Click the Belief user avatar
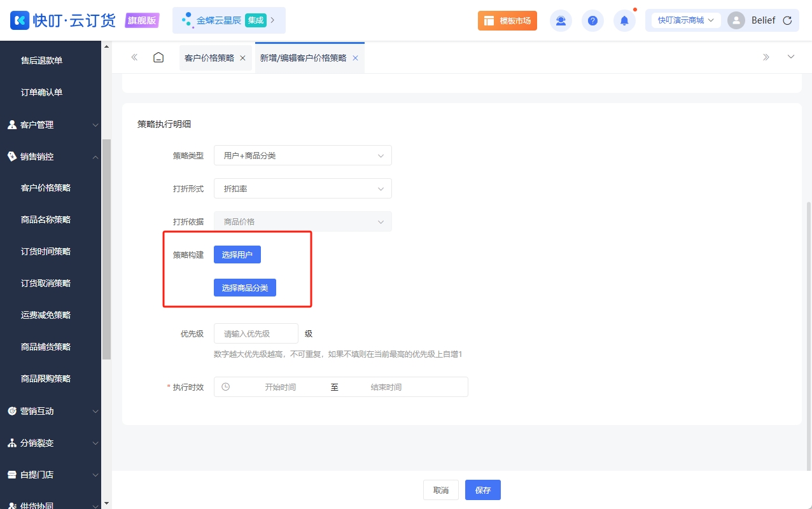Viewport: 812px width, 509px height. tap(736, 20)
